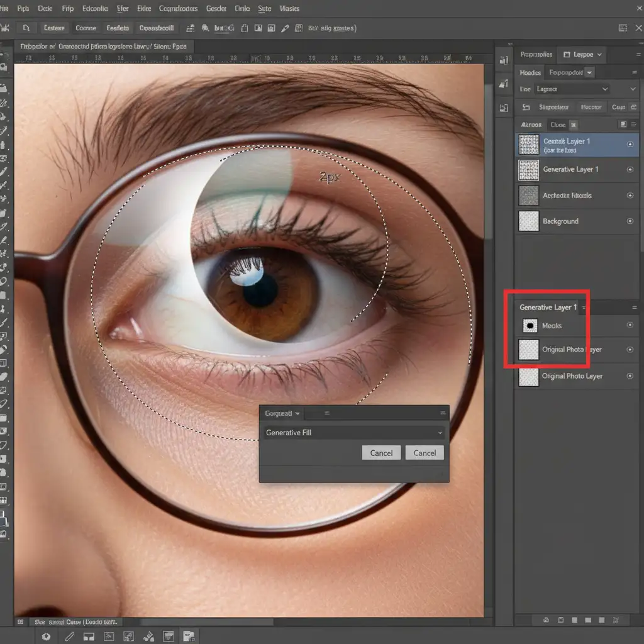Hide the Background layer
644x644 pixels.
(x=630, y=221)
